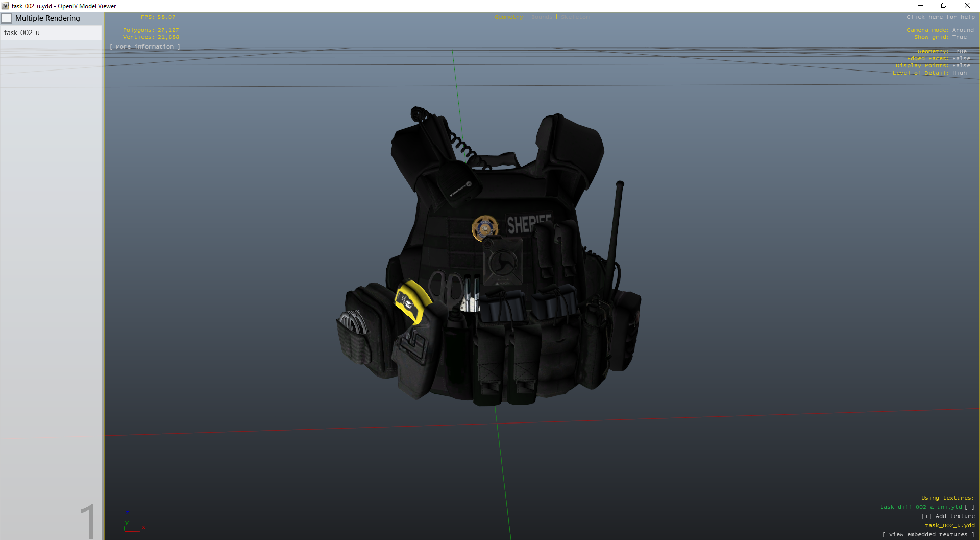Expand the More information section

pos(145,46)
